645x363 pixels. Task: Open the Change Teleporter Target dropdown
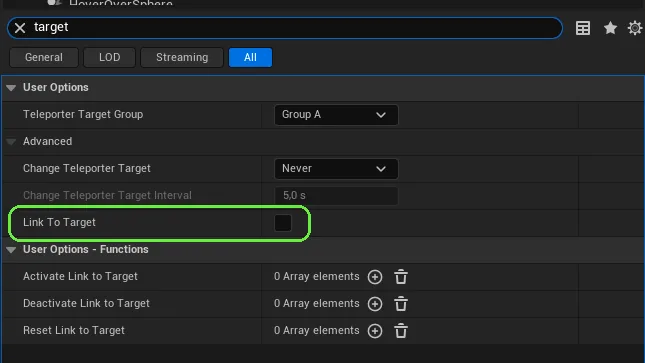point(336,168)
